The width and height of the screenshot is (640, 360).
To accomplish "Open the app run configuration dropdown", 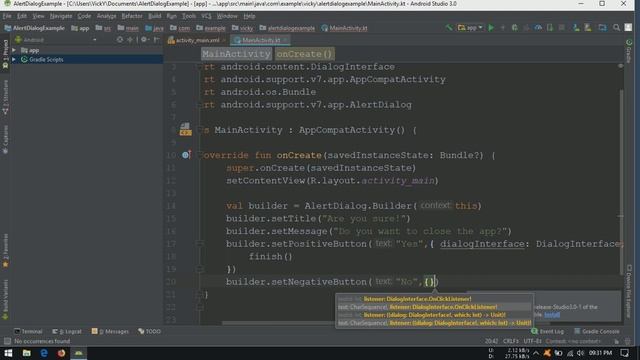I will 470,28.
